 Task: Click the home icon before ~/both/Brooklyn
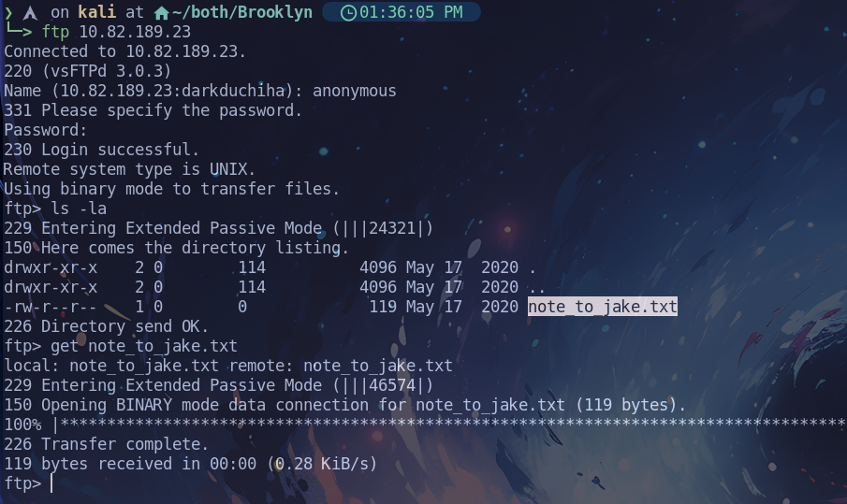tap(162, 12)
